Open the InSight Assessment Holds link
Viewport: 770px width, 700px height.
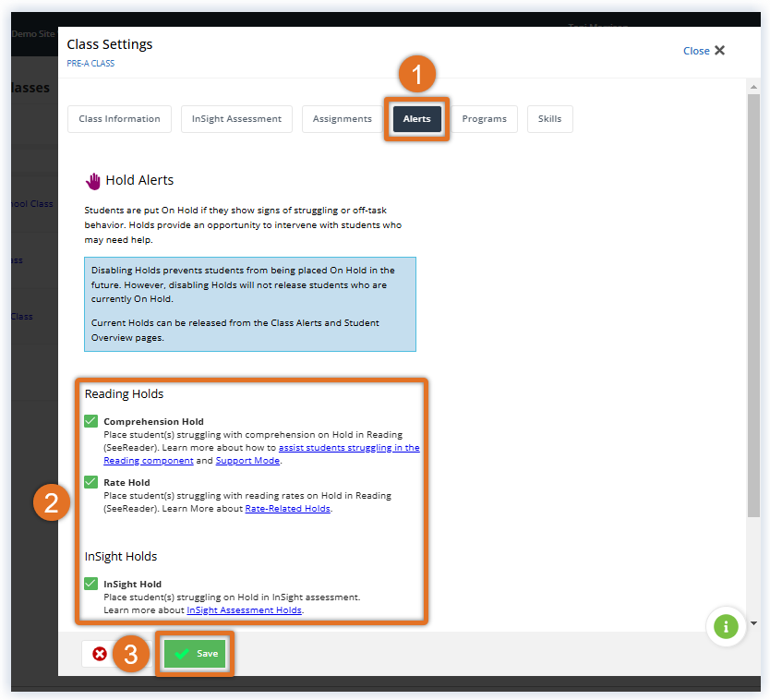pyautogui.click(x=244, y=610)
